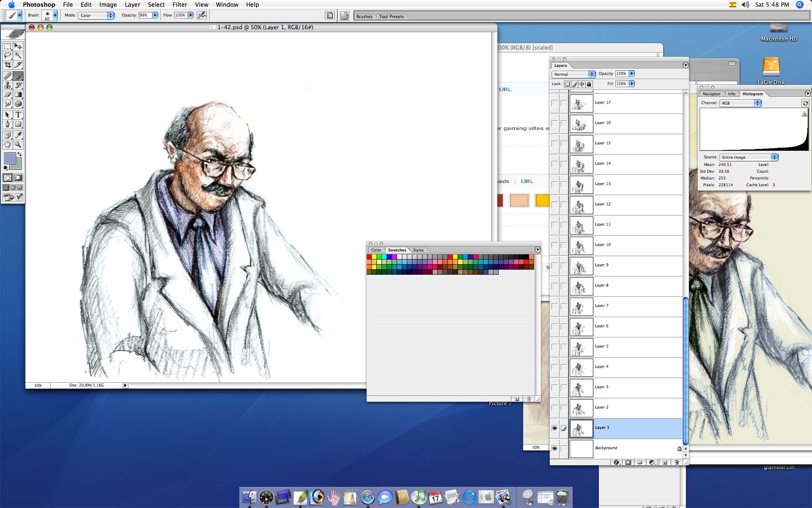Select the Lasso tool

8,55
